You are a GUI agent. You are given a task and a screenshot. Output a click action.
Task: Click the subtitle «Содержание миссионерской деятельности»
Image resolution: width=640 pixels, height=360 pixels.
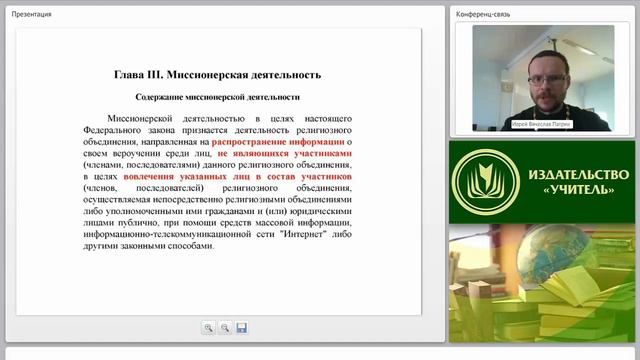(218, 97)
